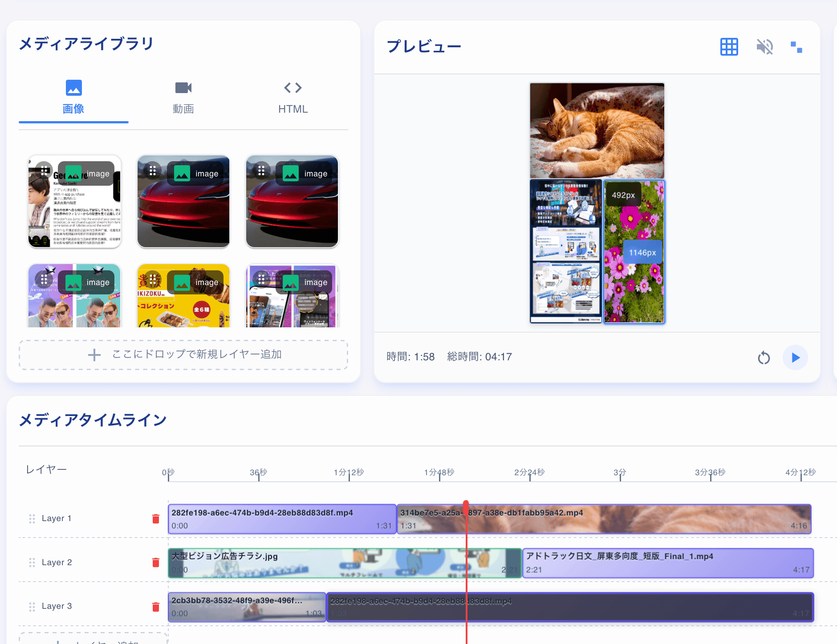This screenshot has height=644, width=837.
Task: Click the drag handle on the yellow コレクション thumbnail
Action: click(x=153, y=279)
